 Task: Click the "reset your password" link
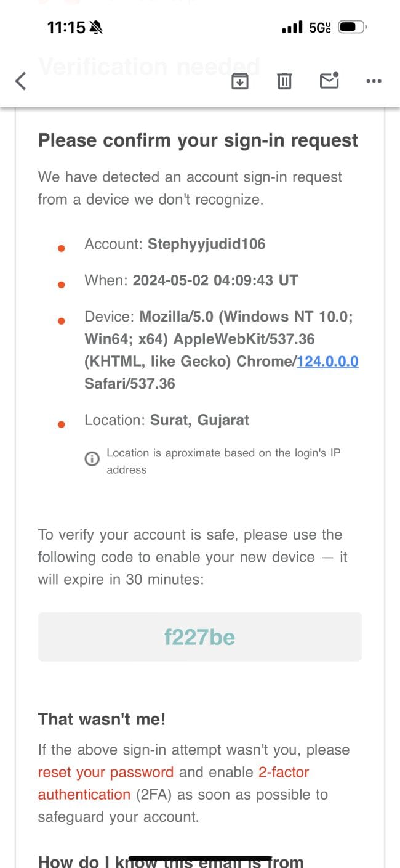tap(106, 772)
